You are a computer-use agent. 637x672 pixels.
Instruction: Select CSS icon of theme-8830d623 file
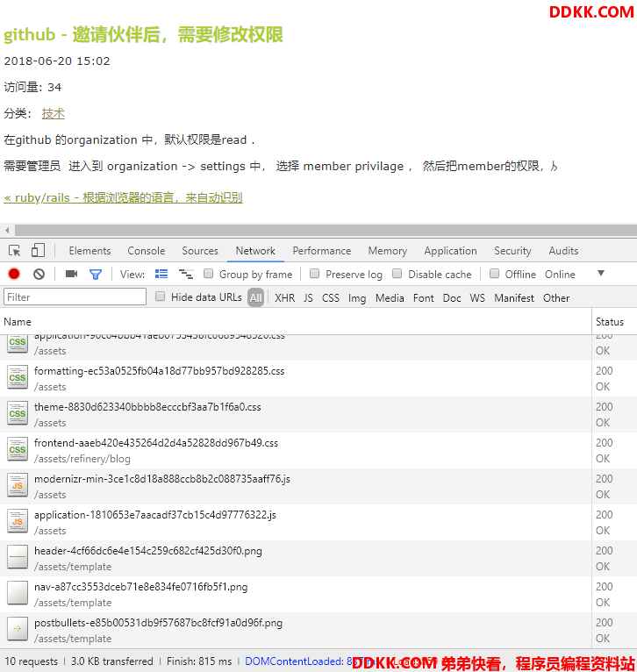[18, 413]
